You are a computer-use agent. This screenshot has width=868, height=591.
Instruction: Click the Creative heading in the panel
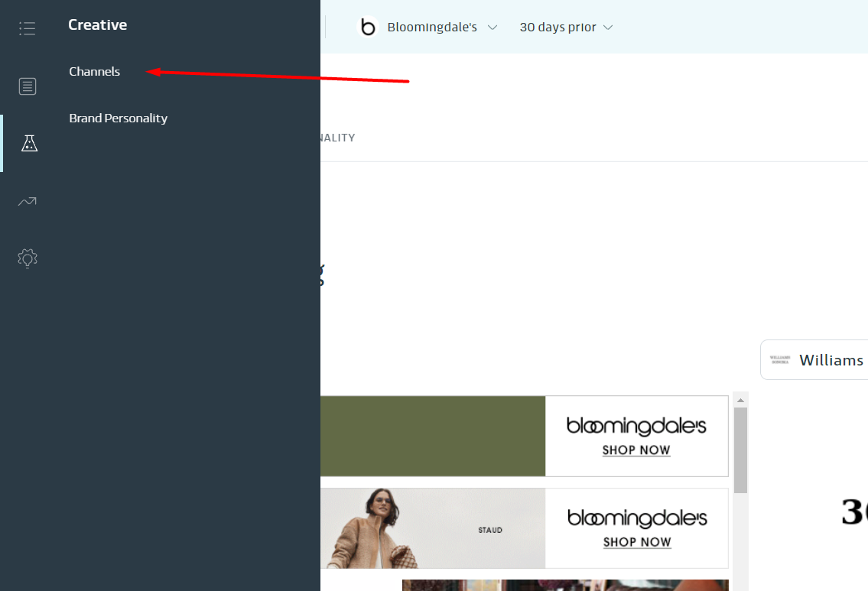pyautogui.click(x=97, y=25)
